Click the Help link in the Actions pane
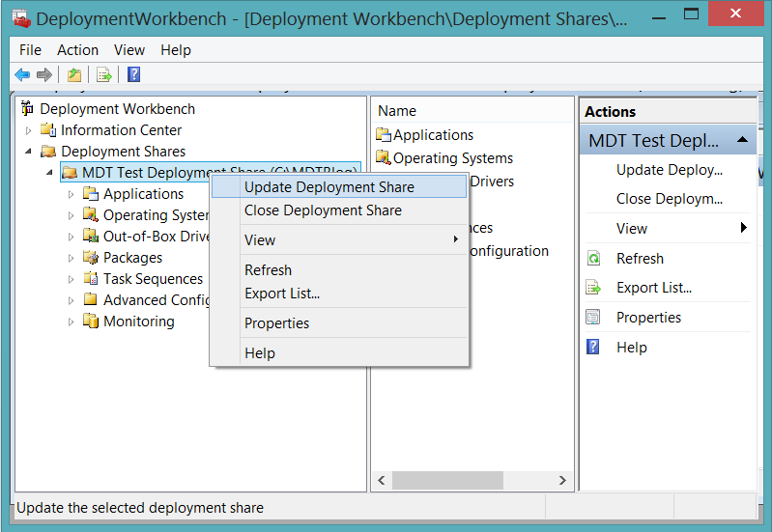 [x=631, y=348]
